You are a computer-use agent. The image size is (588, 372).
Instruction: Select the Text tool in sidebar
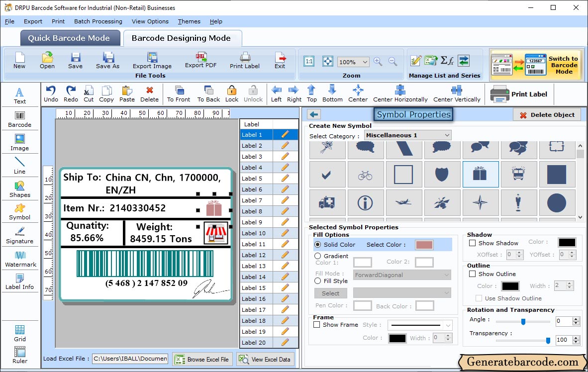coord(19,95)
